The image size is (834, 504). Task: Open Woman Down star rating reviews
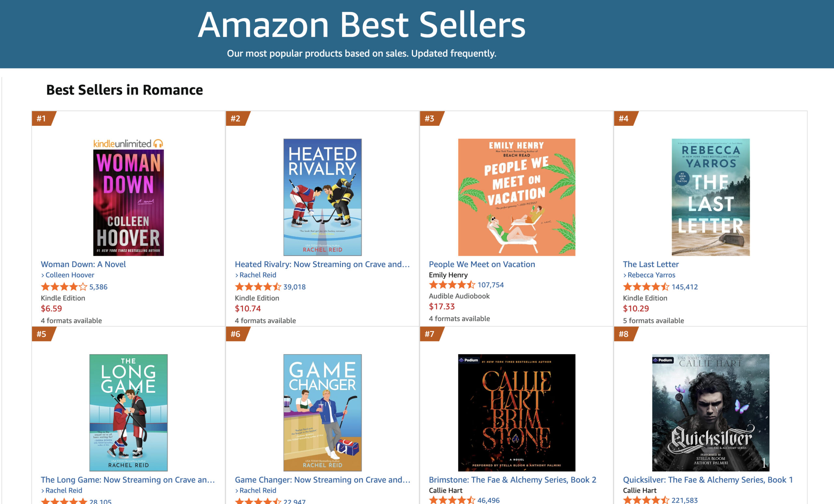tap(64, 287)
